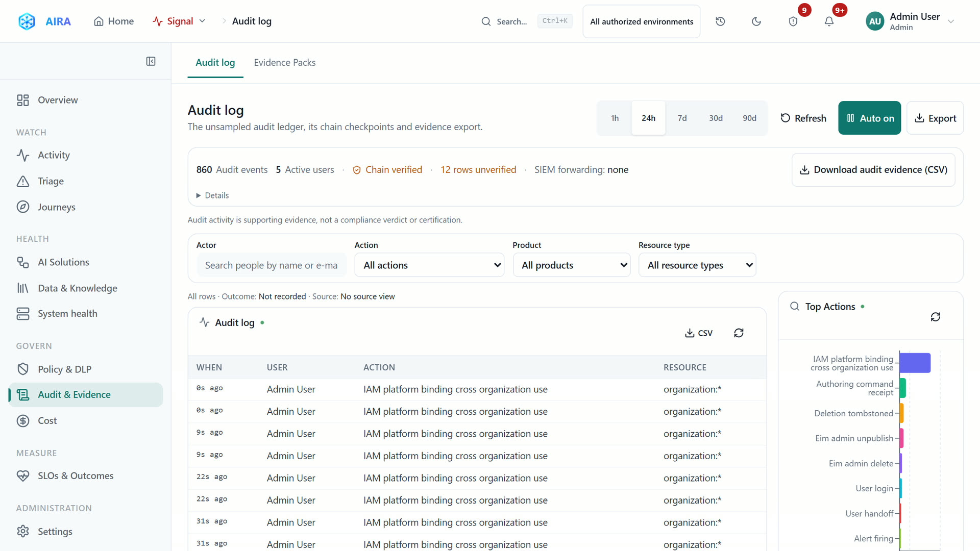Click the AI Solutions icon
This screenshot has width=980, height=551.
[23, 262]
